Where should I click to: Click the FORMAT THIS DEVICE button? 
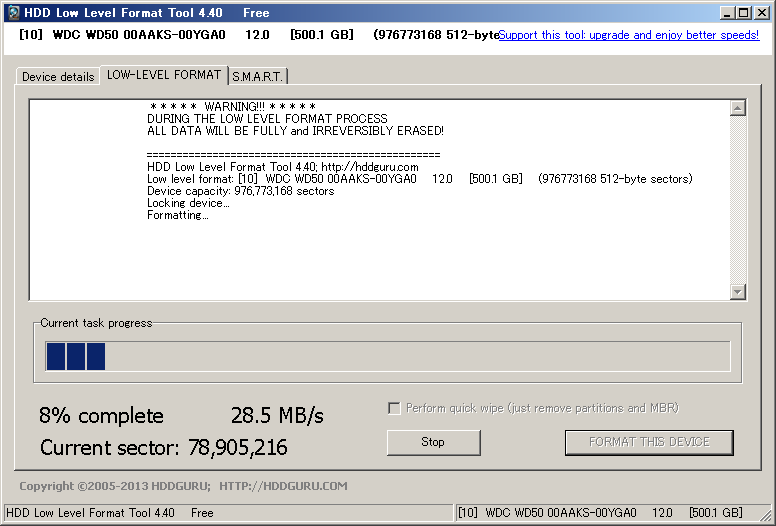coord(649,442)
